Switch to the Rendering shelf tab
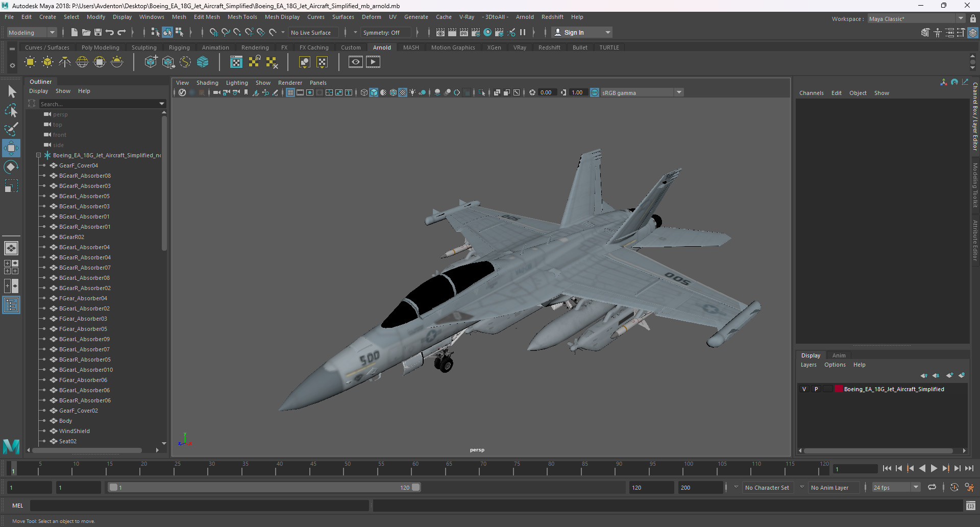The width and height of the screenshot is (980, 527). tap(255, 47)
